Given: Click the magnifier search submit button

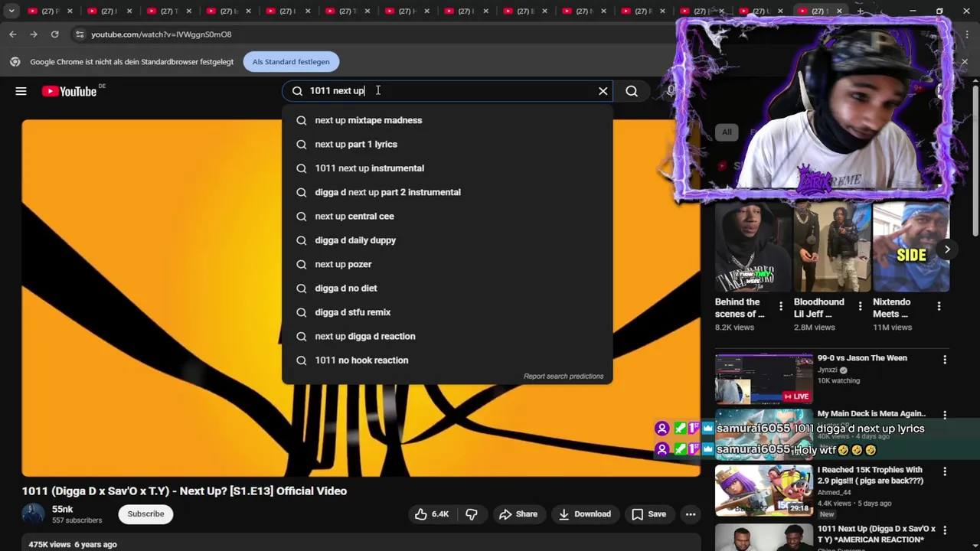Looking at the screenshot, I should point(632,91).
